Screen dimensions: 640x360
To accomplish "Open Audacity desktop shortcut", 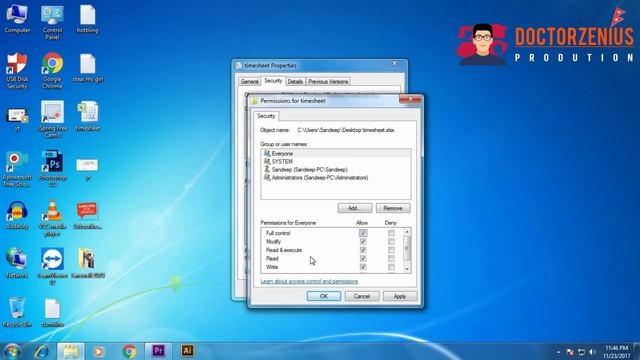I will coord(17,215).
